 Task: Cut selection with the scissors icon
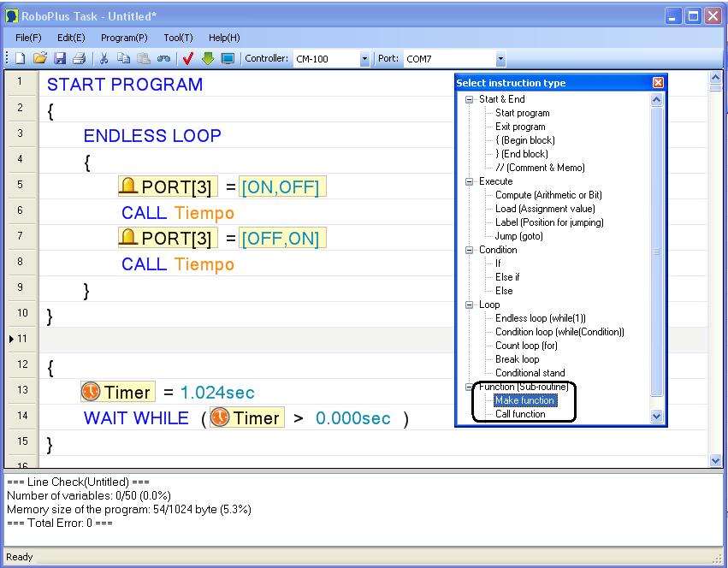point(104,58)
